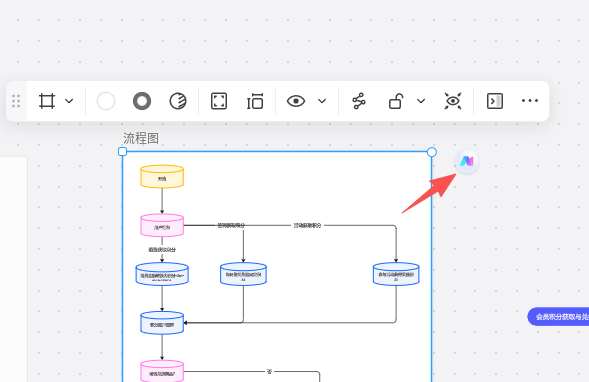Viewport: 589px width, 382px height.
Task: Click the auto-layout resize icon
Action: (x=255, y=101)
